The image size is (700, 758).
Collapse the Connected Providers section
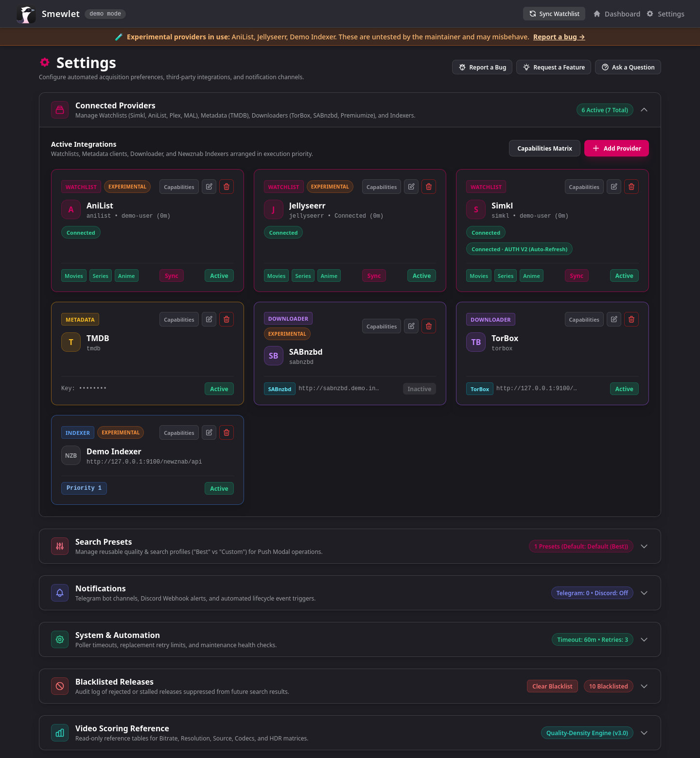(644, 110)
